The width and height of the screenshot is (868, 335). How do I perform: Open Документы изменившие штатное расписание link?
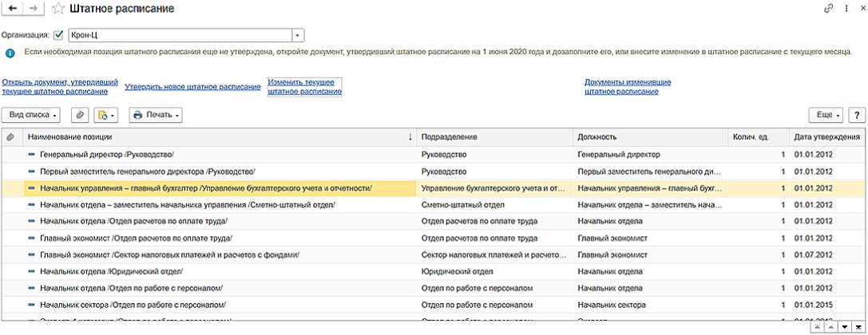click(627, 87)
